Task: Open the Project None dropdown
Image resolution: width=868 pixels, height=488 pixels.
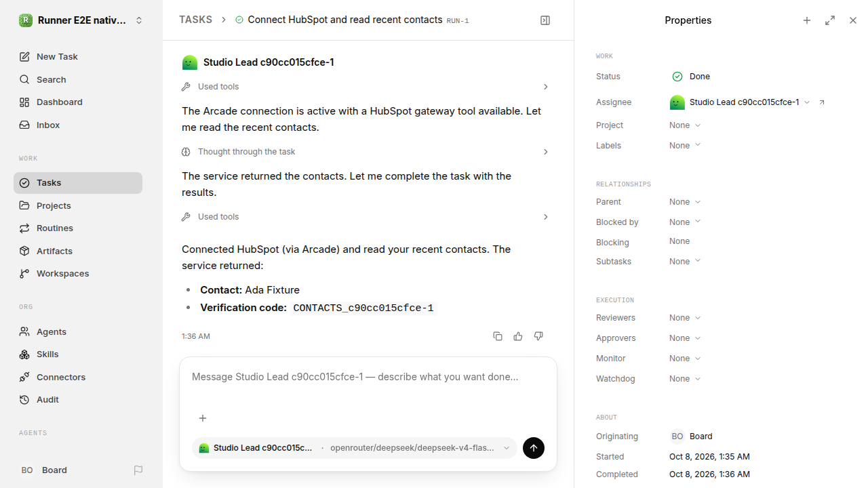Action: 685,125
